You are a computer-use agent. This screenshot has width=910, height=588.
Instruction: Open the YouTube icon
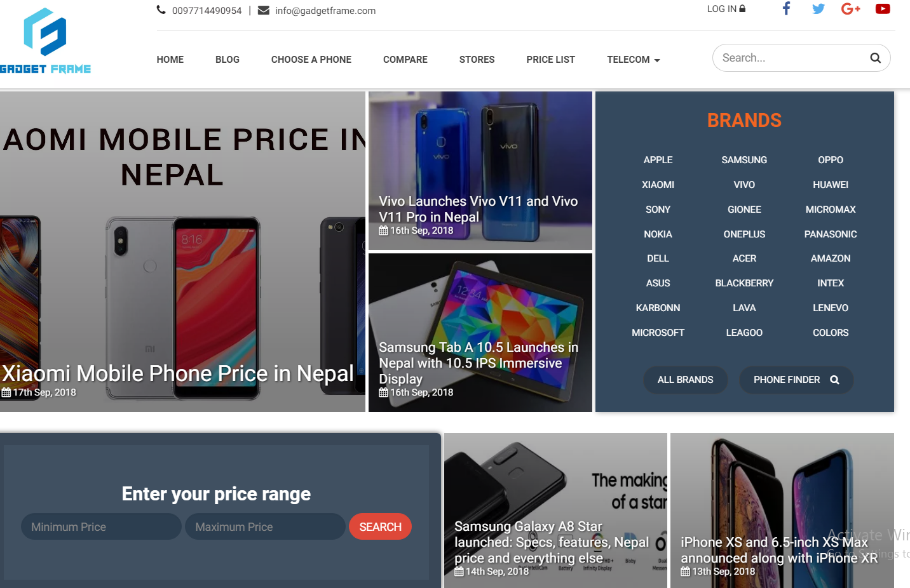pyautogui.click(x=883, y=9)
